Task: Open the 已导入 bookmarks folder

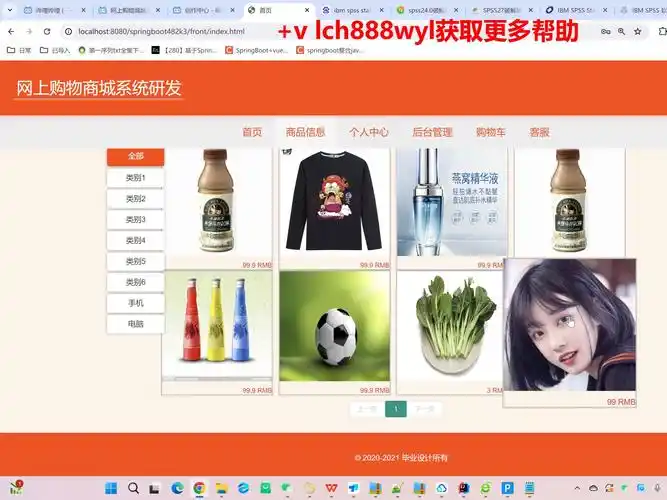Action: [x=55, y=50]
